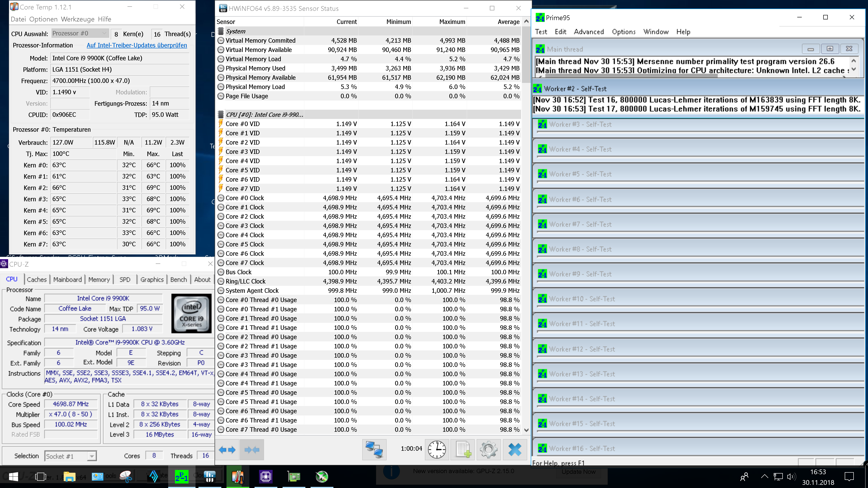This screenshot has height=488, width=868.
Task: Click the network tray icon
Action: click(778, 476)
